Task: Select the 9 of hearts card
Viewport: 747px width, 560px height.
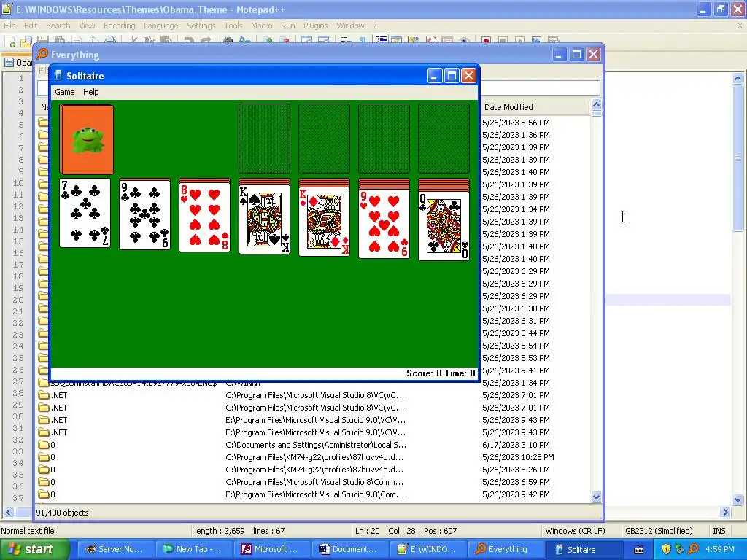Action: [384, 224]
